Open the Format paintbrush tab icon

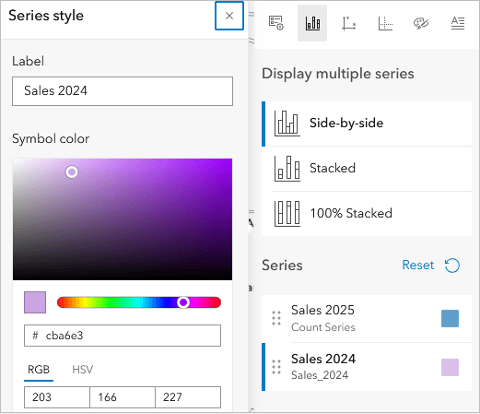(x=421, y=23)
